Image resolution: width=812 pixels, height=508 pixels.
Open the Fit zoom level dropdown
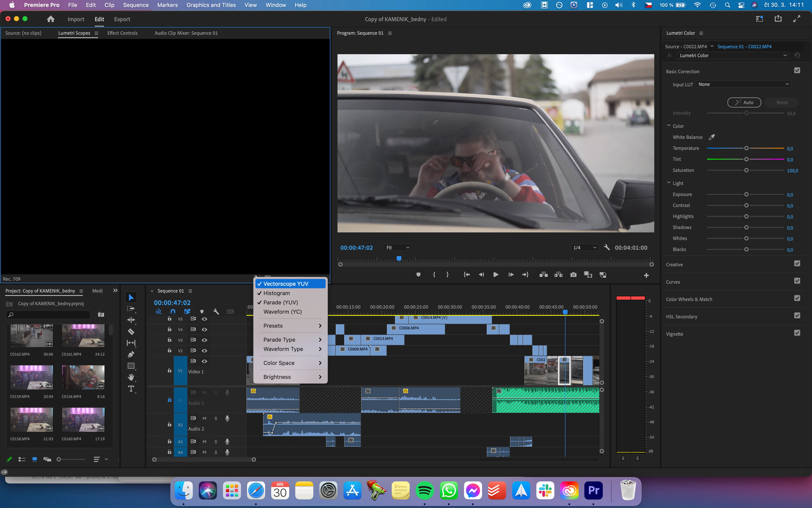[398, 248]
